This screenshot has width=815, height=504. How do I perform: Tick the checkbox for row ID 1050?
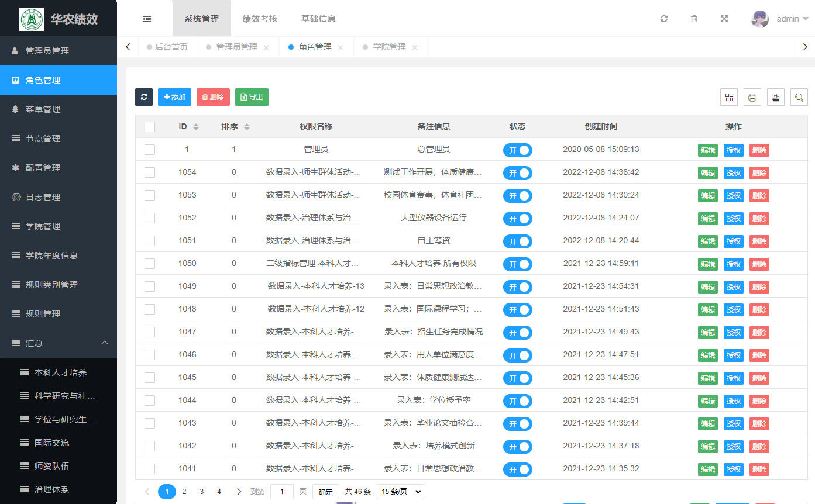150,264
